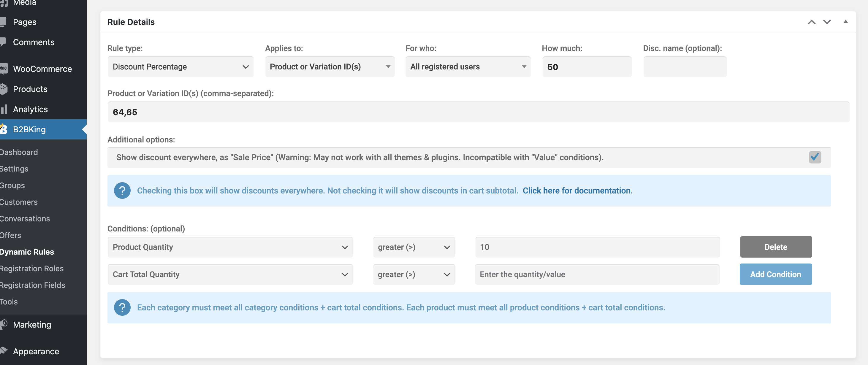The height and width of the screenshot is (365, 868).
Task: Click the How much field
Action: [x=587, y=67]
